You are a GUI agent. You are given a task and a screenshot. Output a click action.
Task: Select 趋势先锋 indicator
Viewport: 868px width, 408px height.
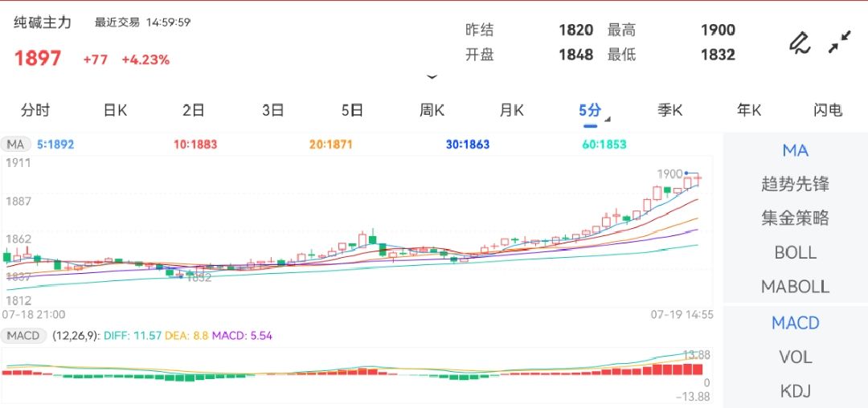[795, 184]
